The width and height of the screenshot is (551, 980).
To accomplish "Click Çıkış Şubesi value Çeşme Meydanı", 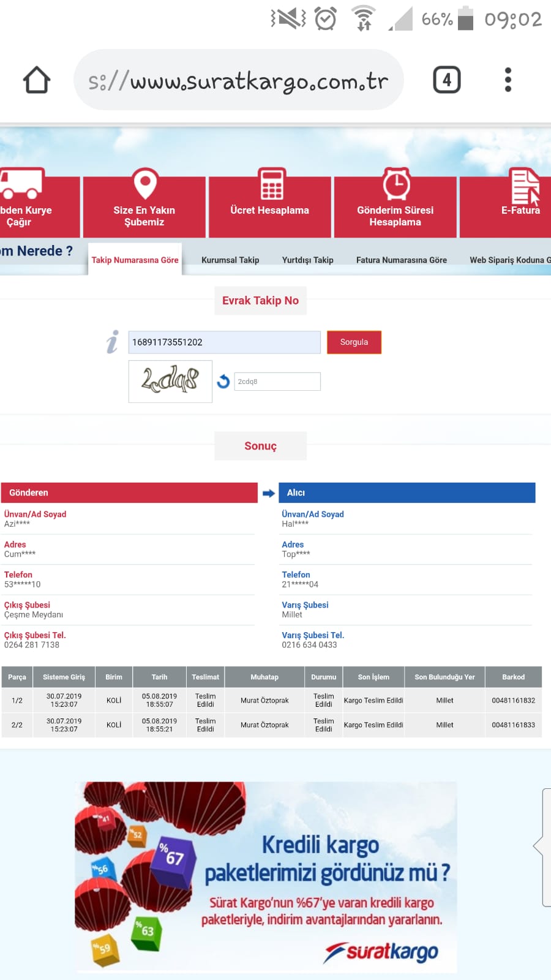I will click(x=34, y=615).
